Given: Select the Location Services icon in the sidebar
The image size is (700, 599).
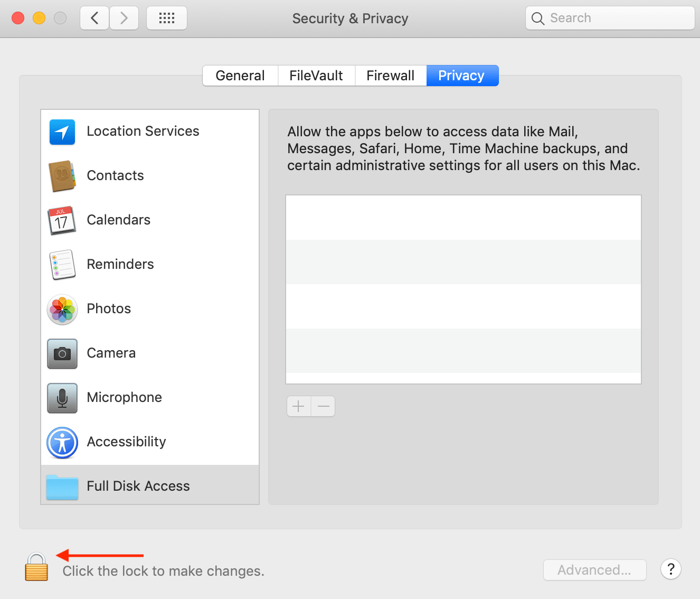Looking at the screenshot, I should click(62, 132).
